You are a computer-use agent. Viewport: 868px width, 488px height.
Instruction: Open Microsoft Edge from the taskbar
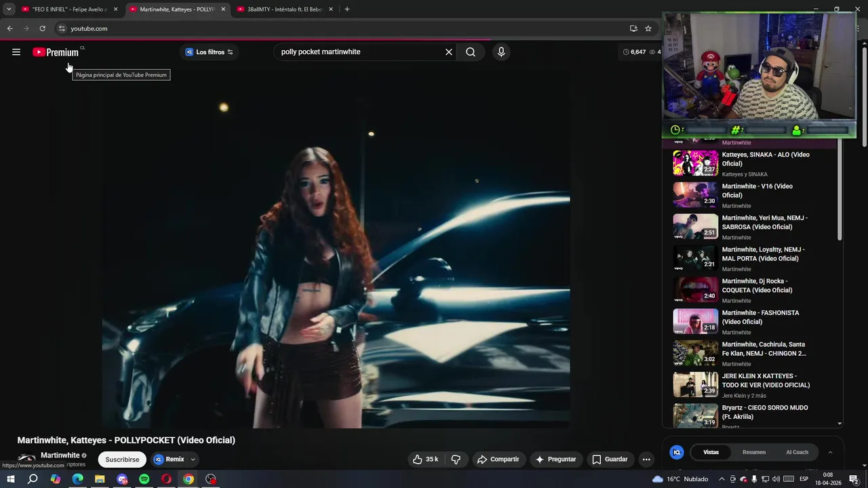[x=77, y=479]
